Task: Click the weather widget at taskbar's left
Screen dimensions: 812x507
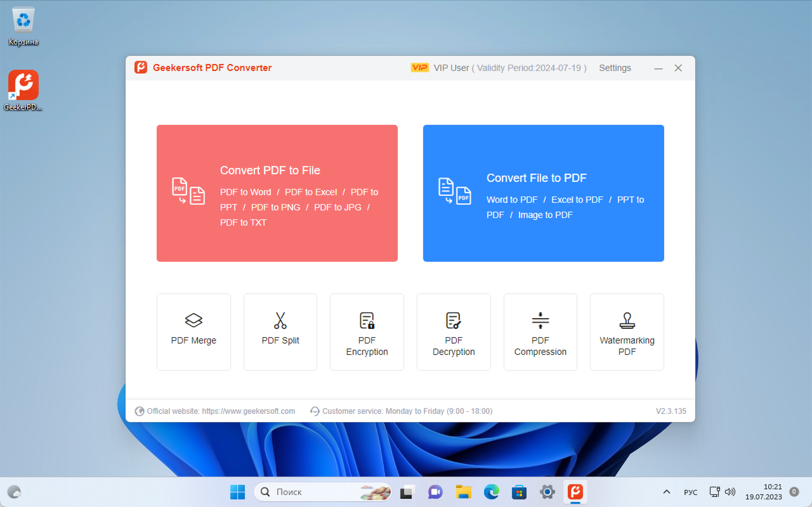Action: click(x=14, y=492)
